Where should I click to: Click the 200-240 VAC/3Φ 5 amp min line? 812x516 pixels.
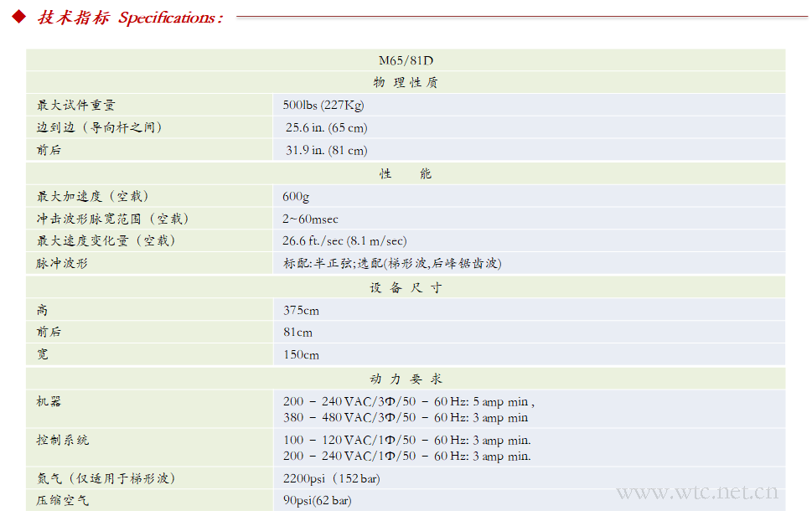click(409, 401)
